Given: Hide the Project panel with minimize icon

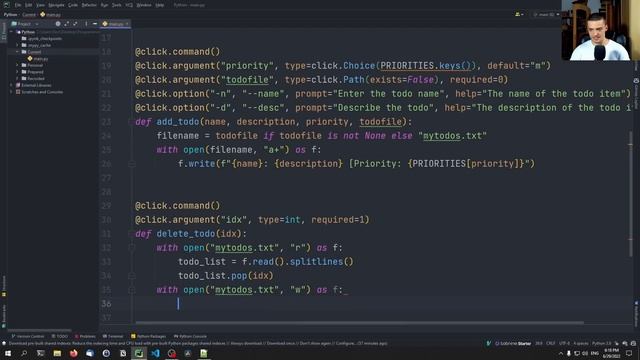Looking at the screenshot, I should point(95,24).
